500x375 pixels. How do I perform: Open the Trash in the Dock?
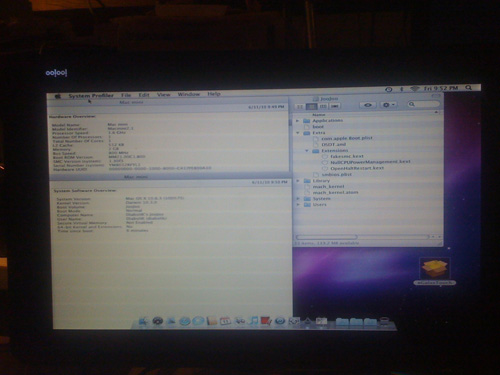point(384,321)
